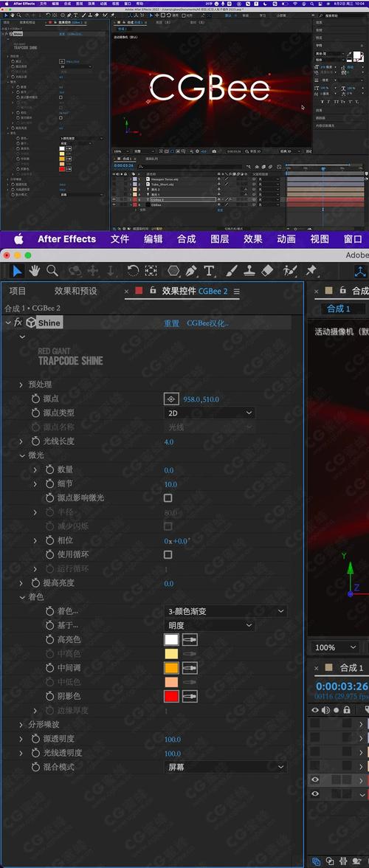The height and width of the screenshot is (868, 369).
Task: Collapse the 微光 group
Action: point(21,455)
